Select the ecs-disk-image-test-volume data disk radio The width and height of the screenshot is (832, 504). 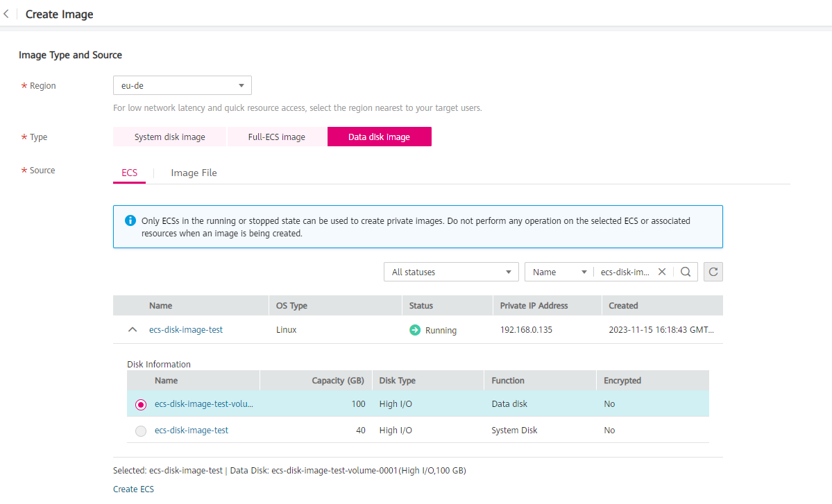141,404
